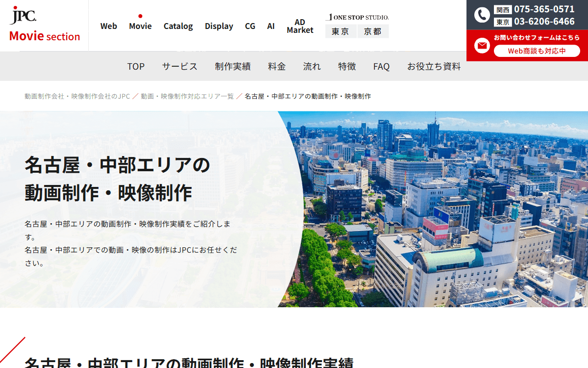Call Tokyo number 03-6206-6466
The image size is (588, 368).
(x=544, y=22)
